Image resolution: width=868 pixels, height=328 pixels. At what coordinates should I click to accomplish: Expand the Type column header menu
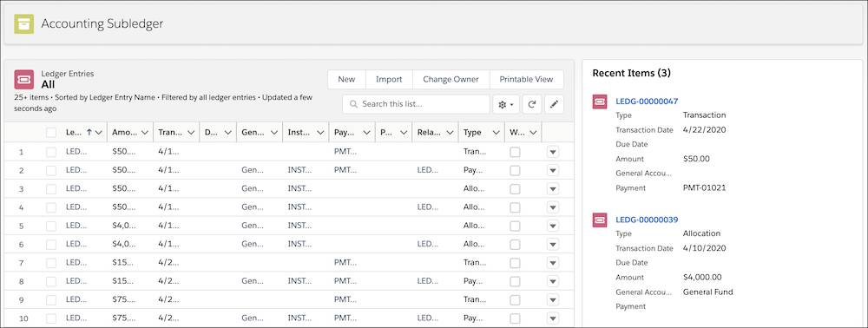point(496,133)
